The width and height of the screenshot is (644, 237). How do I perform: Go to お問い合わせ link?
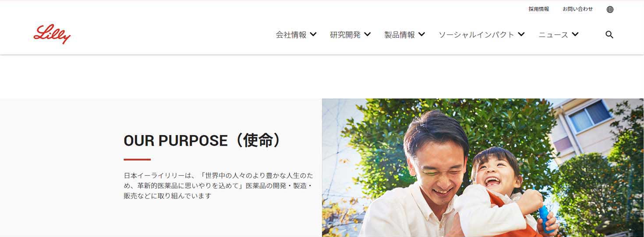pos(578,9)
